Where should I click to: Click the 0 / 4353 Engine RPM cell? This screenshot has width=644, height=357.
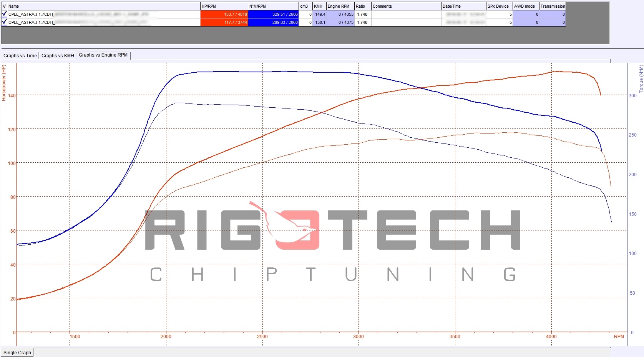point(340,14)
